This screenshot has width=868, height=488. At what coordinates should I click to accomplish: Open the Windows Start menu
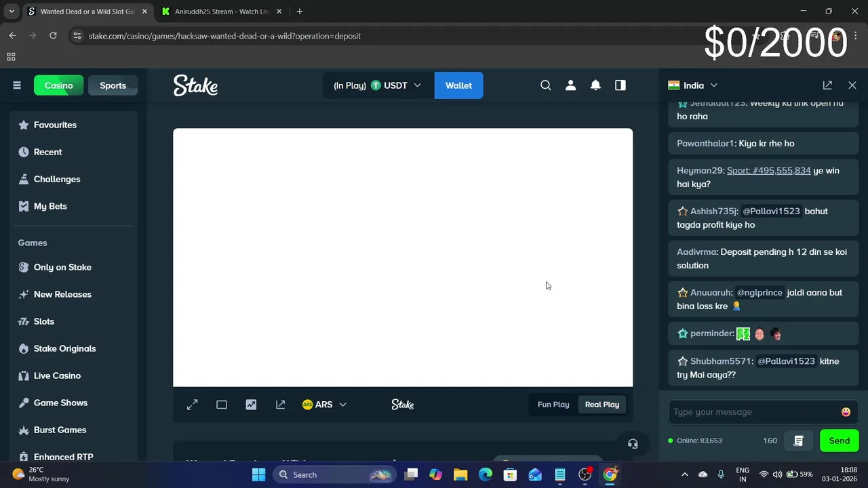pos(258,474)
